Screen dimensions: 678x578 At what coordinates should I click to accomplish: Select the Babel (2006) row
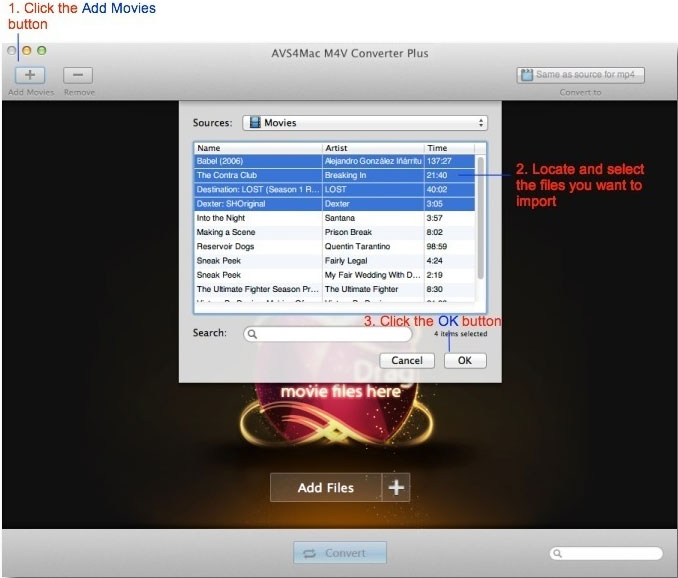[x=335, y=161]
